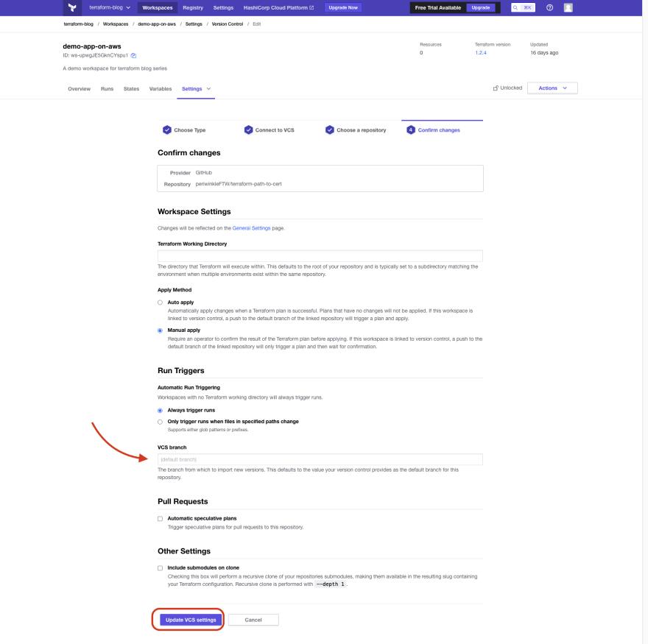Click the GitHub provider text
648x644 pixels.
pyautogui.click(x=204, y=173)
